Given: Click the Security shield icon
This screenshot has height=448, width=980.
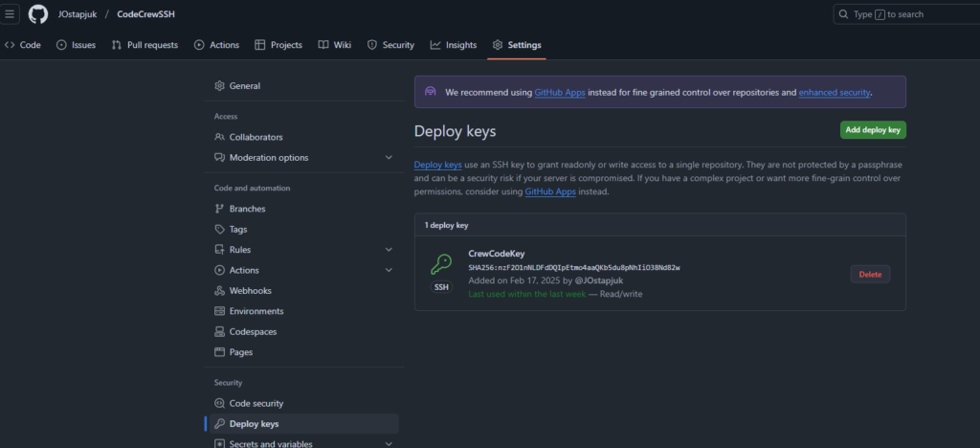Looking at the screenshot, I should point(372,45).
